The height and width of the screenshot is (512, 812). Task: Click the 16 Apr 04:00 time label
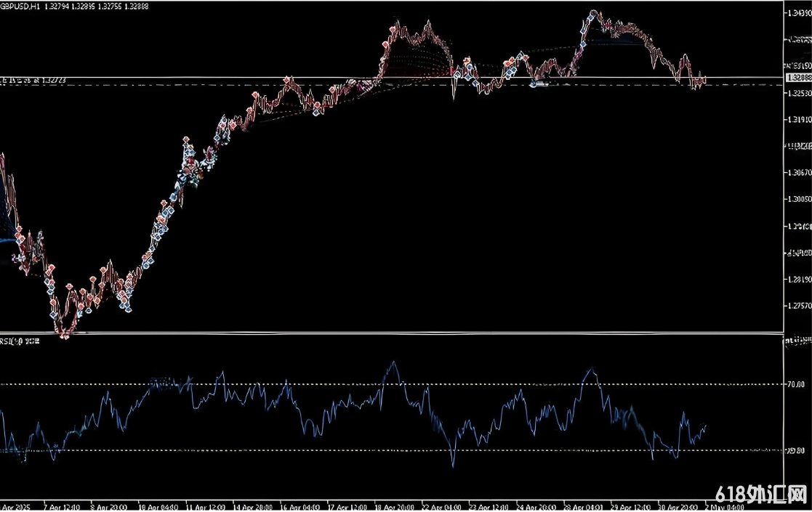pyautogui.click(x=299, y=508)
